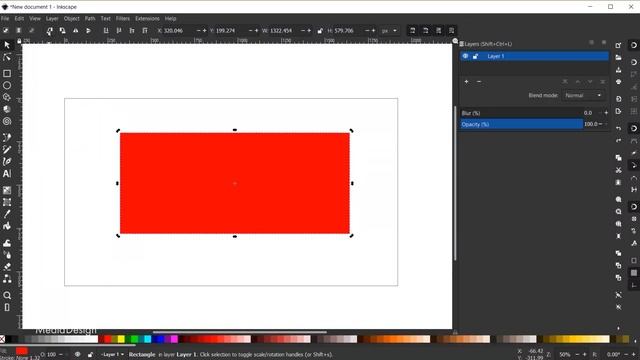Rotate selection 90 degrees counter-clockwise

point(49,31)
